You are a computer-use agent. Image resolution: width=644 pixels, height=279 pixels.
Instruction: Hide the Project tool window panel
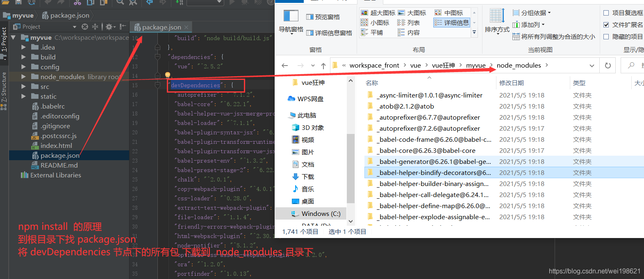click(123, 27)
